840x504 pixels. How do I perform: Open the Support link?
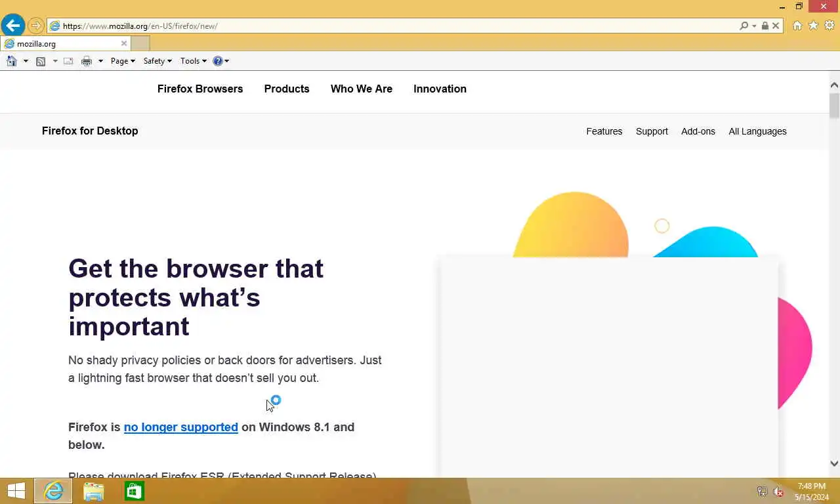[652, 131]
